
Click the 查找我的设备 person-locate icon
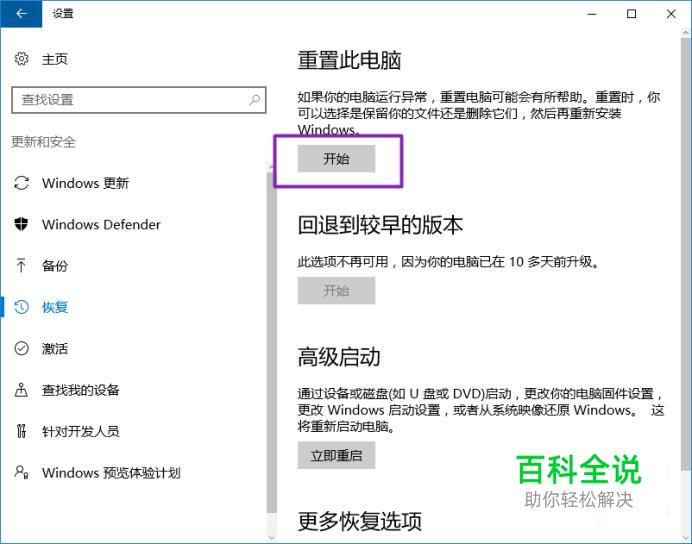(21, 390)
